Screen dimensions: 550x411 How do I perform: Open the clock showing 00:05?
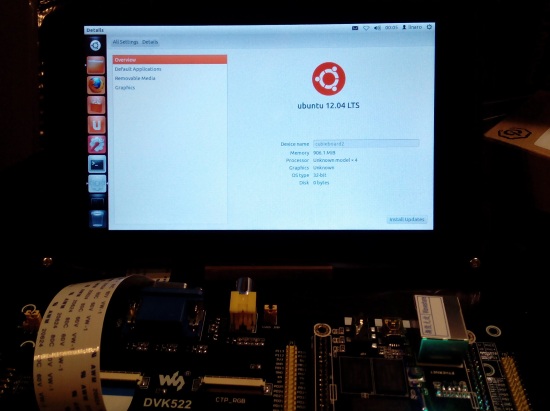tap(391, 27)
